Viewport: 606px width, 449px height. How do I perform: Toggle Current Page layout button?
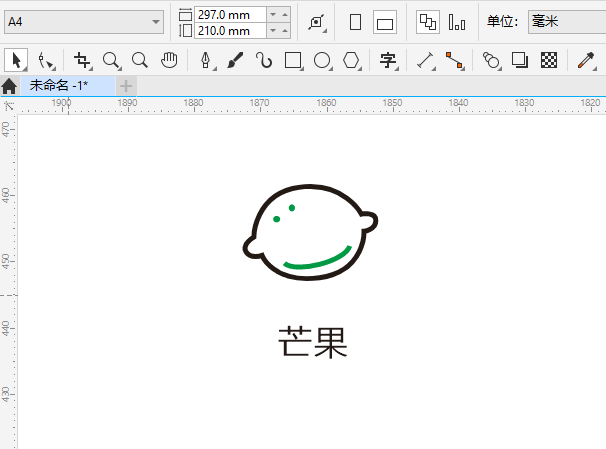point(457,22)
